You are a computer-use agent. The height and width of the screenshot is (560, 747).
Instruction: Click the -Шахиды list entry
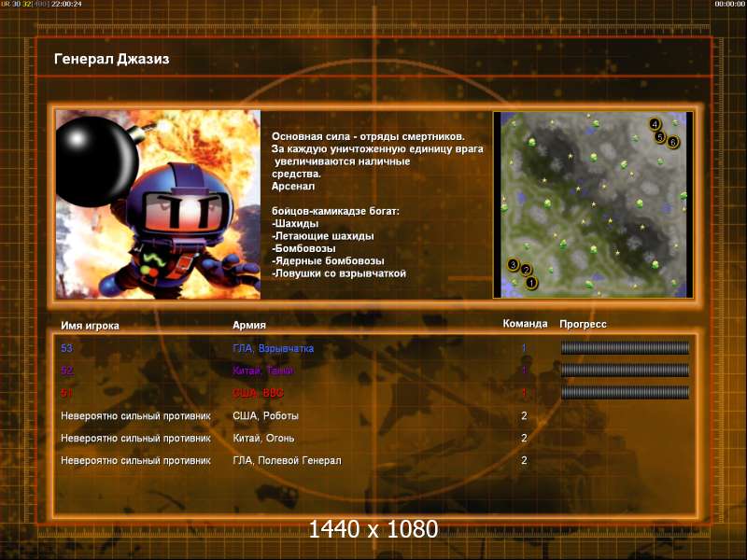[x=295, y=223]
